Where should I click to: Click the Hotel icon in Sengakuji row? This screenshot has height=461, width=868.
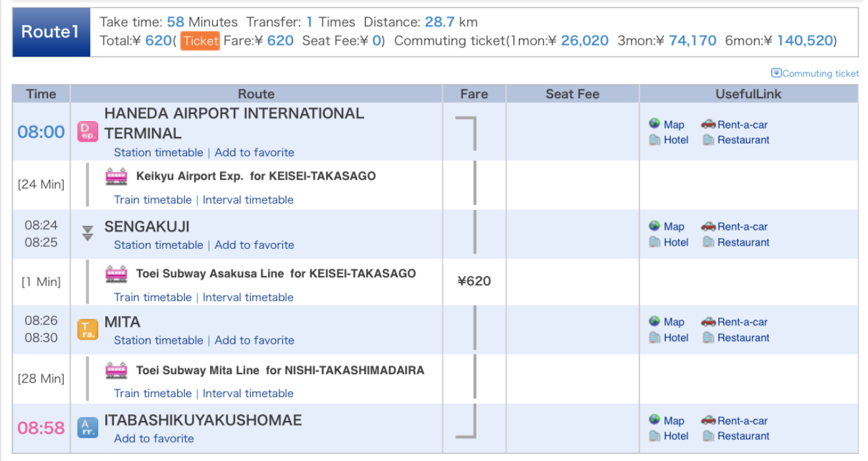click(655, 242)
